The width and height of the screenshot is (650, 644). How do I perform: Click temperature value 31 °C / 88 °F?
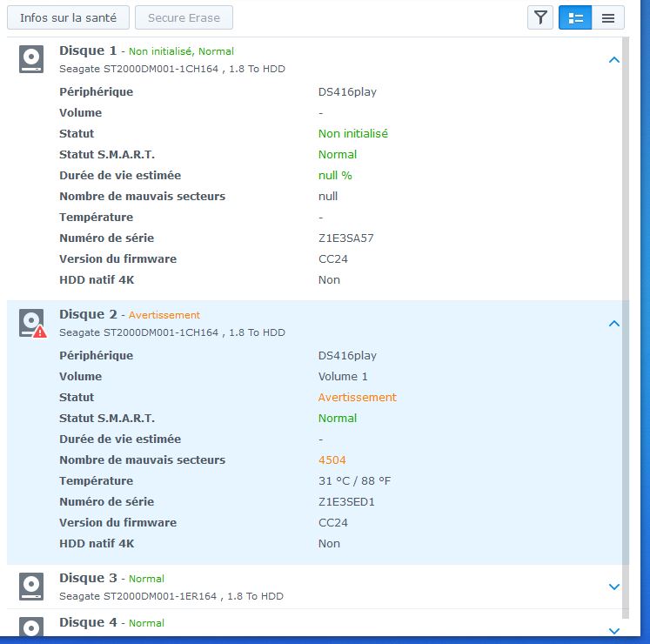pyautogui.click(x=354, y=481)
